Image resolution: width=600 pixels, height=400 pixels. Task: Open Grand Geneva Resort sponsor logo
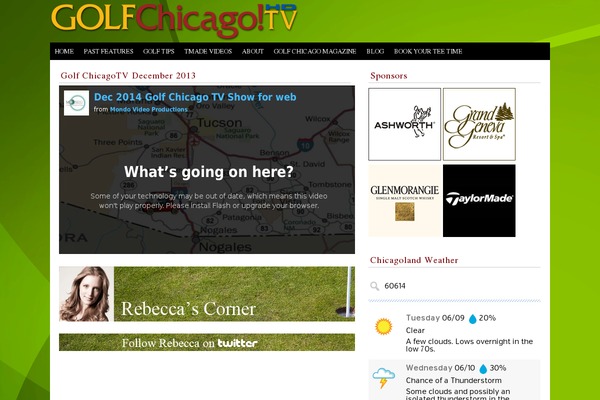479,124
